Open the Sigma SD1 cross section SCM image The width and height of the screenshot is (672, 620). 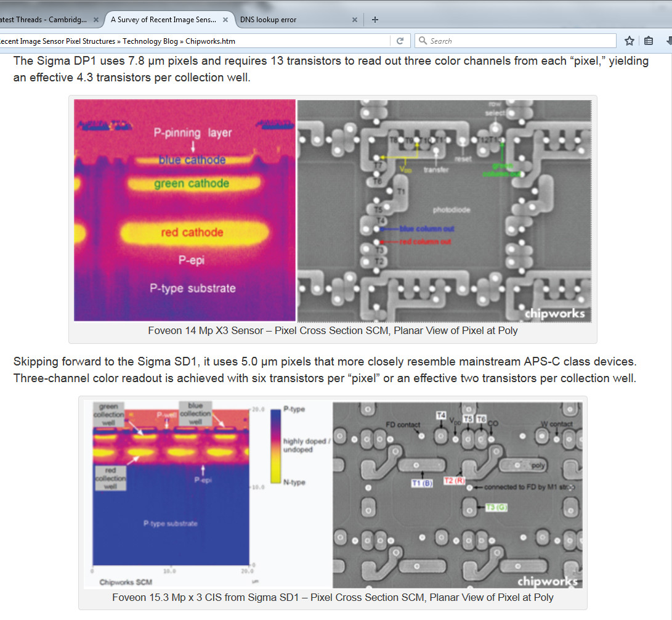coord(208,494)
